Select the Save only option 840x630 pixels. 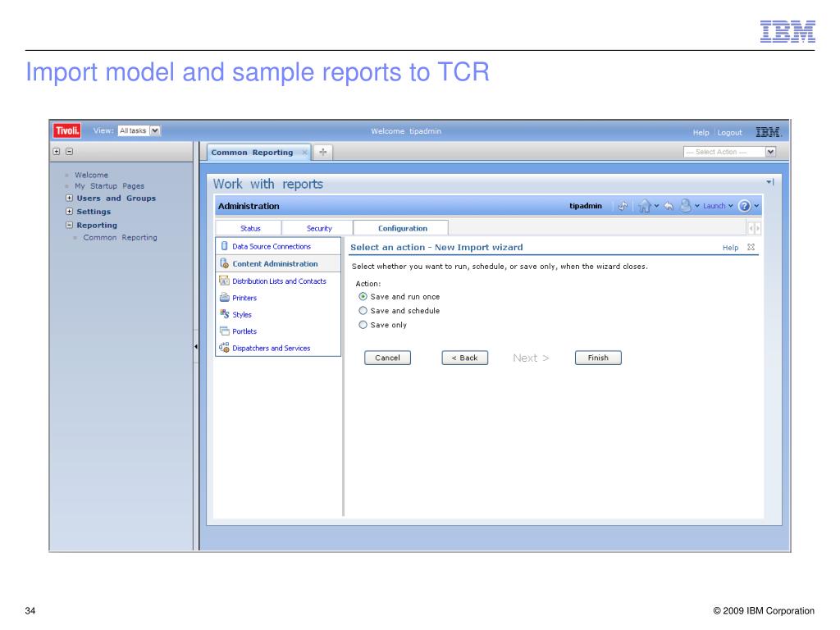(363, 325)
